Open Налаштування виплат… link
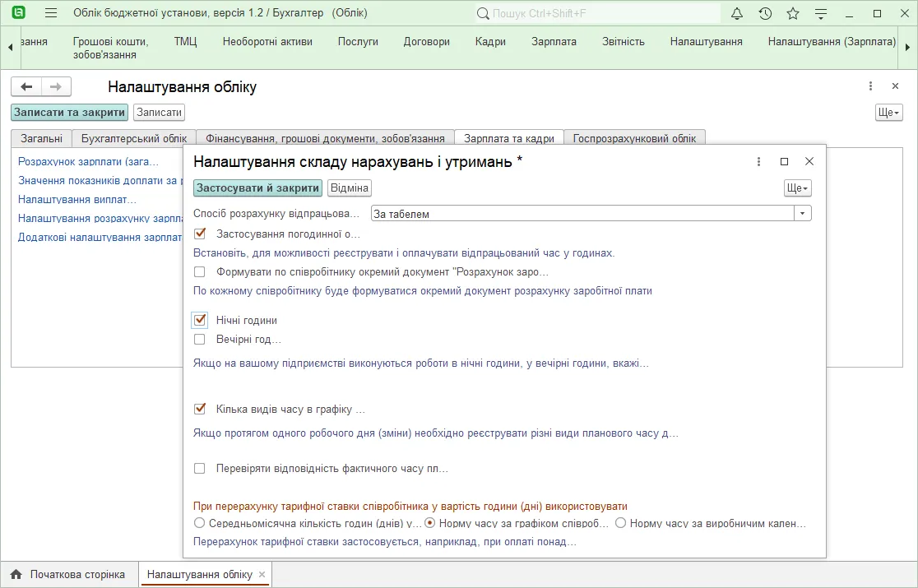This screenshot has width=918, height=588. pyautogui.click(x=77, y=200)
